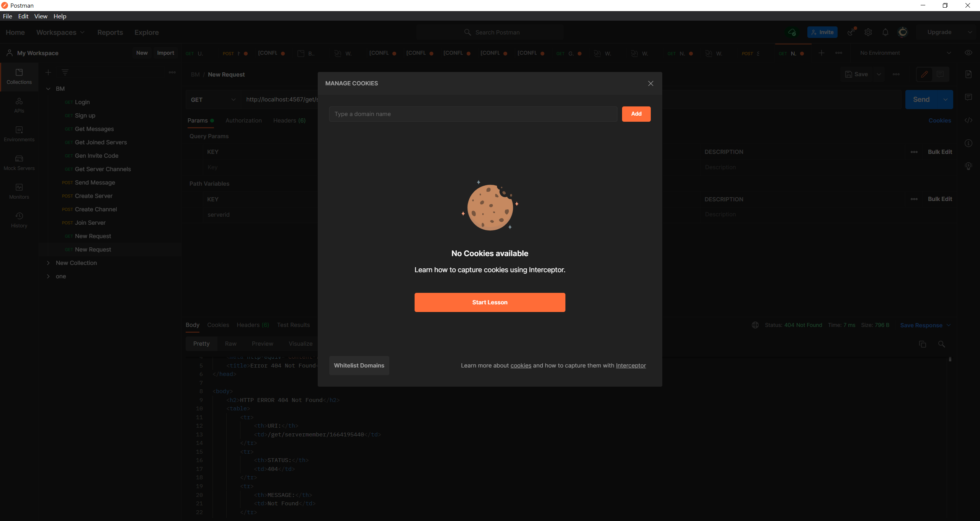The image size is (980, 521).
Task: Switch to the Authorization tab
Action: tap(243, 121)
